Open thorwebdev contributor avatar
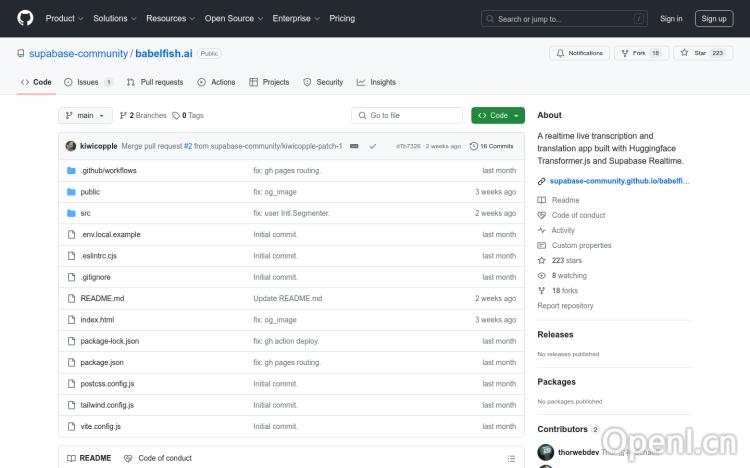 pyautogui.click(x=546, y=452)
